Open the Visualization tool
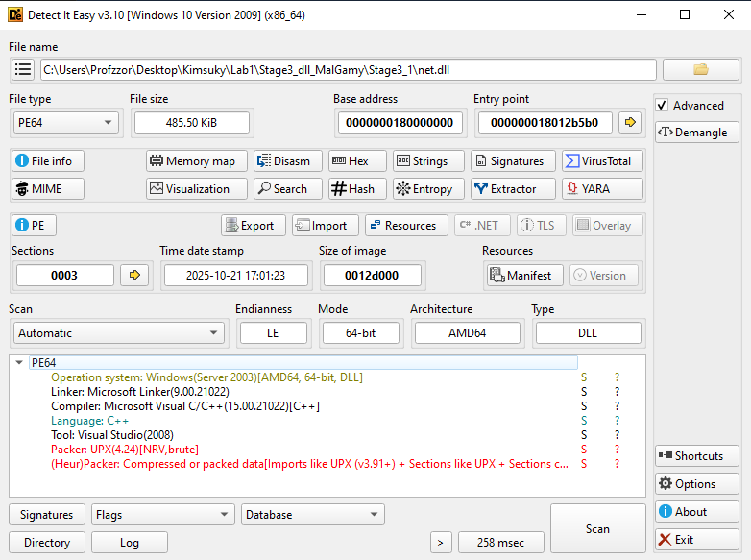Viewport: 751px width, 560px height. point(196,188)
